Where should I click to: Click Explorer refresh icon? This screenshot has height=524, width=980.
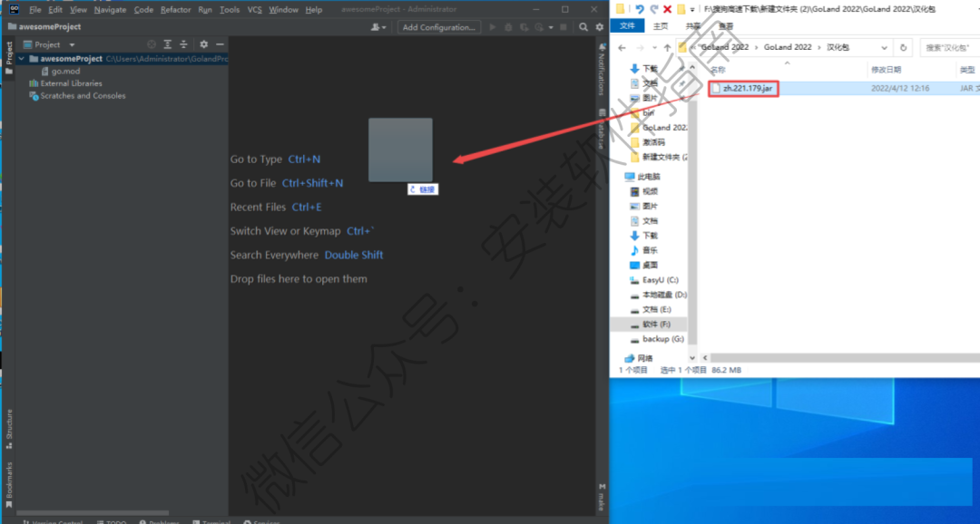[903, 47]
